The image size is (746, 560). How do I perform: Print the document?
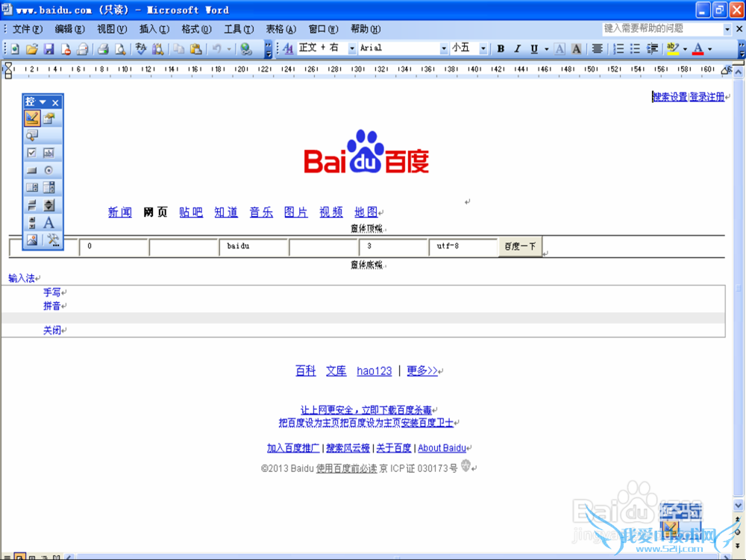tap(103, 48)
